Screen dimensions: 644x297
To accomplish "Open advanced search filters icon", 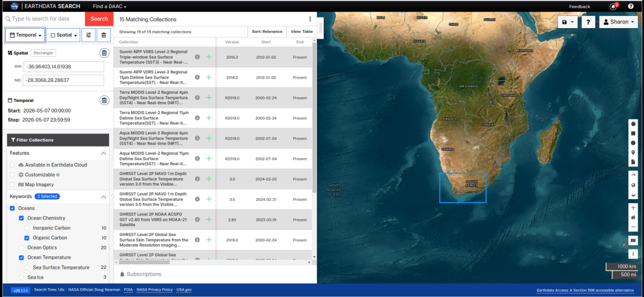I will pos(88,35).
